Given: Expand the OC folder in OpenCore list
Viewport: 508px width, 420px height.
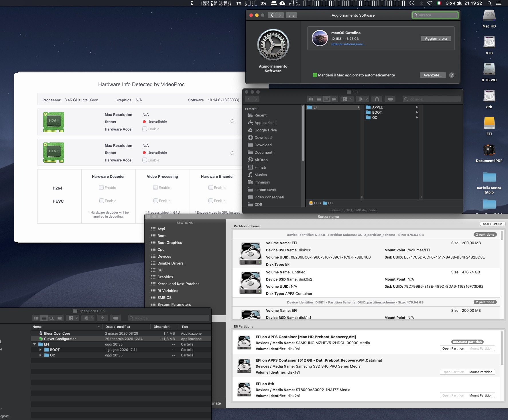Looking at the screenshot, I should pyautogui.click(x=40, y=355).
